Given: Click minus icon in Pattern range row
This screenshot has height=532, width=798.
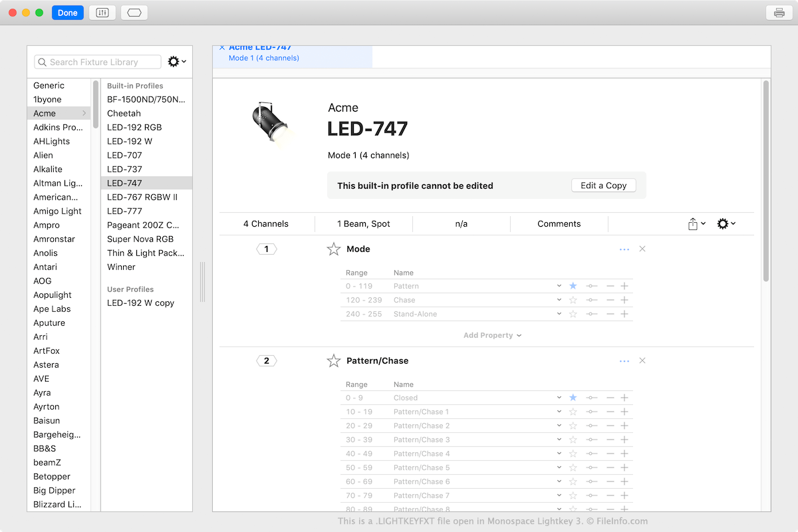Looking at the screenshot, I should [610, 286].
